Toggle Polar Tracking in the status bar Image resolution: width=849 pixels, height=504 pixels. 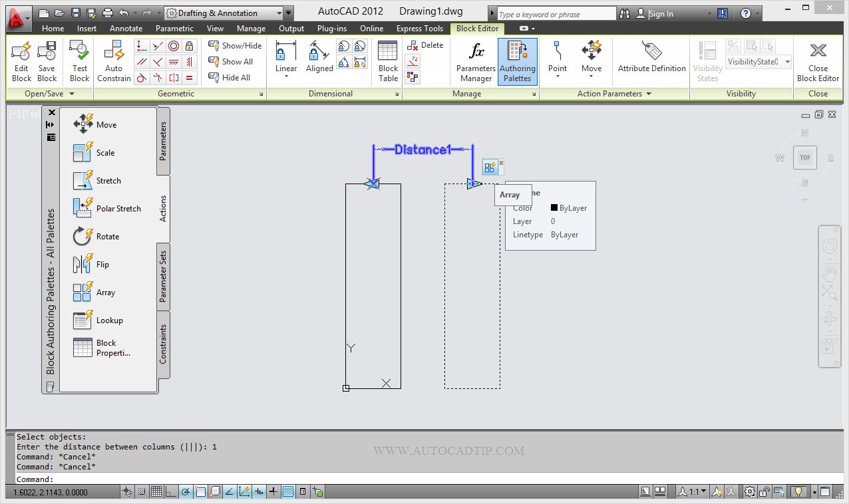(186, 492)
